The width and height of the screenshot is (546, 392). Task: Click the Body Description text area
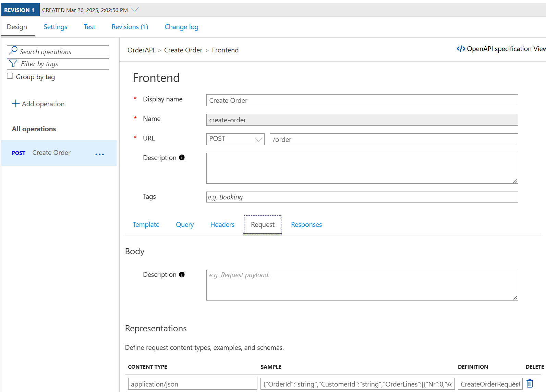362,285
